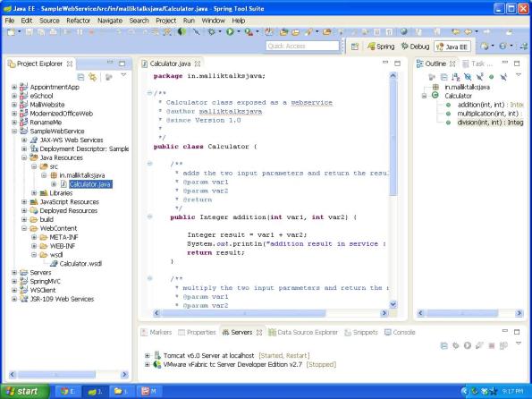Select division(int, int) in the Outline

(x=490, y=123)
